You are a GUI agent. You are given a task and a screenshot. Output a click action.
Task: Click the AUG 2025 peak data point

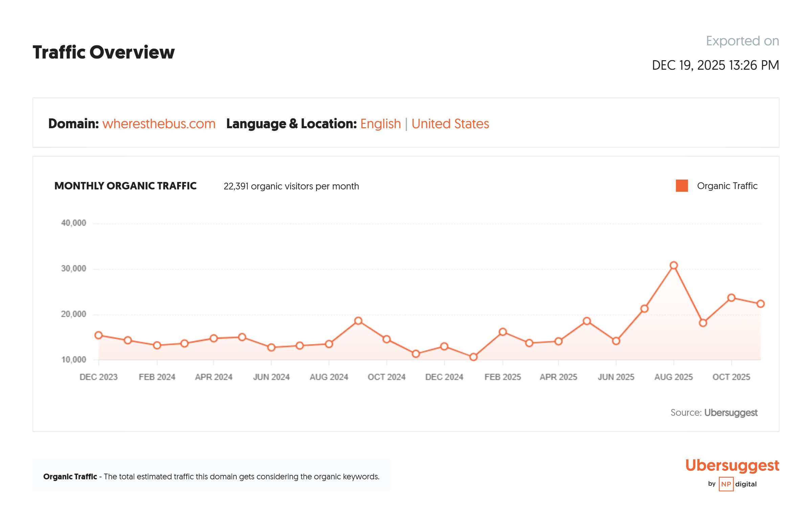pyautogui.click(x=673, y=266)
